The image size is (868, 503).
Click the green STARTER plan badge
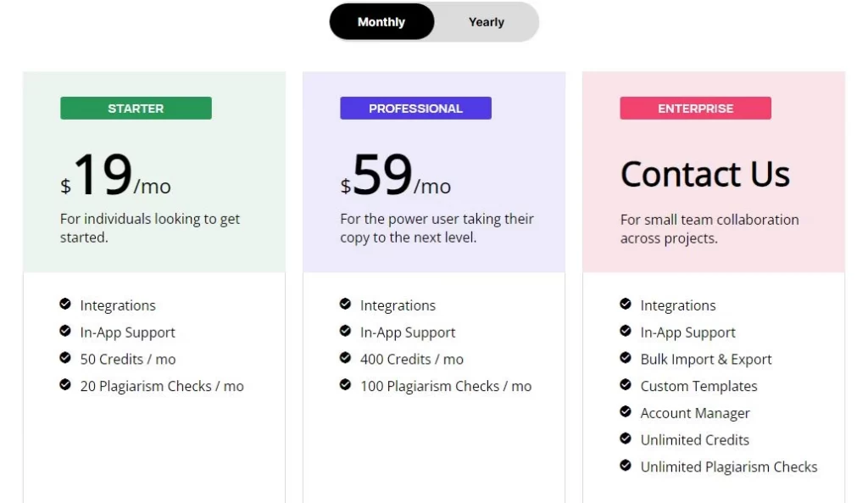[x=136, y=108]
